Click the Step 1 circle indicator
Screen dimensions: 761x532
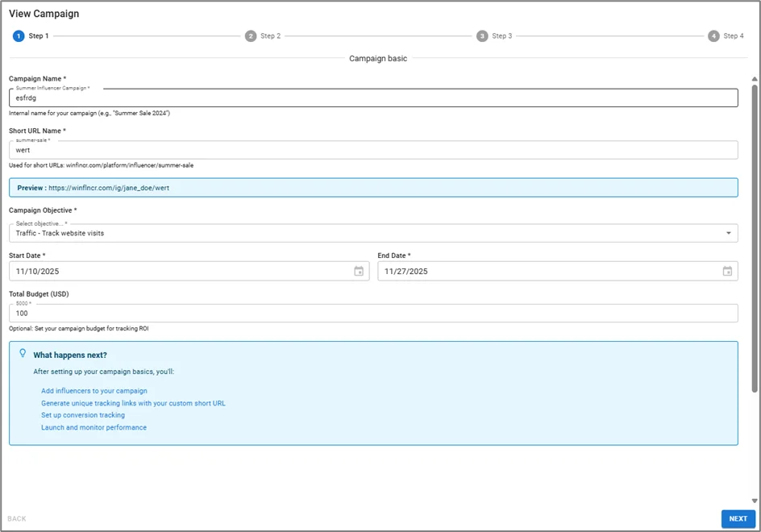(19, 36)
